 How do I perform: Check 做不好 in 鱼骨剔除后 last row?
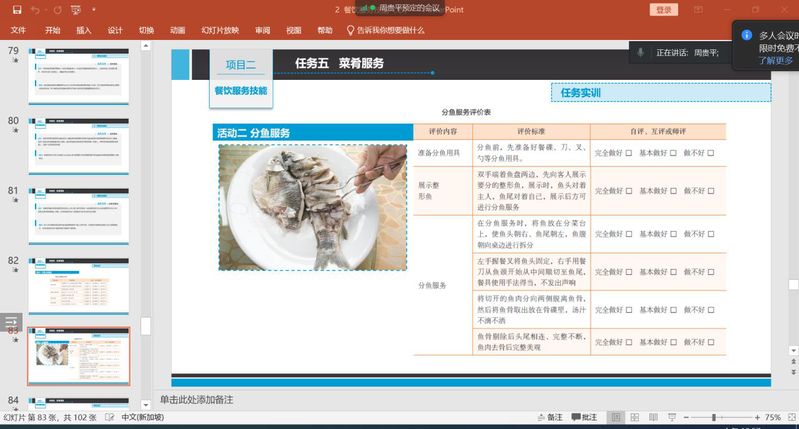(x=711, y=342)
